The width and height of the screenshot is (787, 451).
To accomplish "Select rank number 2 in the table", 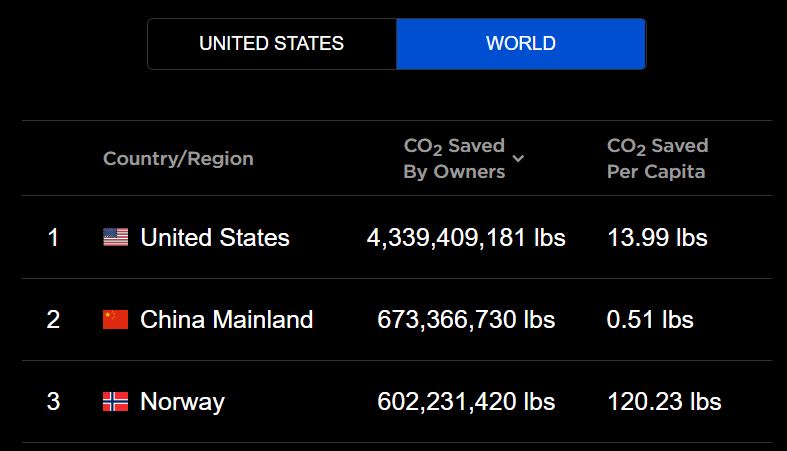I will pyautogui.click(x=53, y=320).
